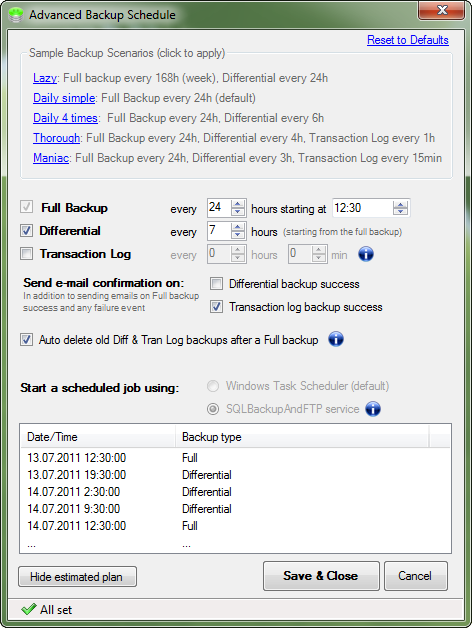Apply the Maniac backup scenario
472x628 pixels.
coord(51,158)
